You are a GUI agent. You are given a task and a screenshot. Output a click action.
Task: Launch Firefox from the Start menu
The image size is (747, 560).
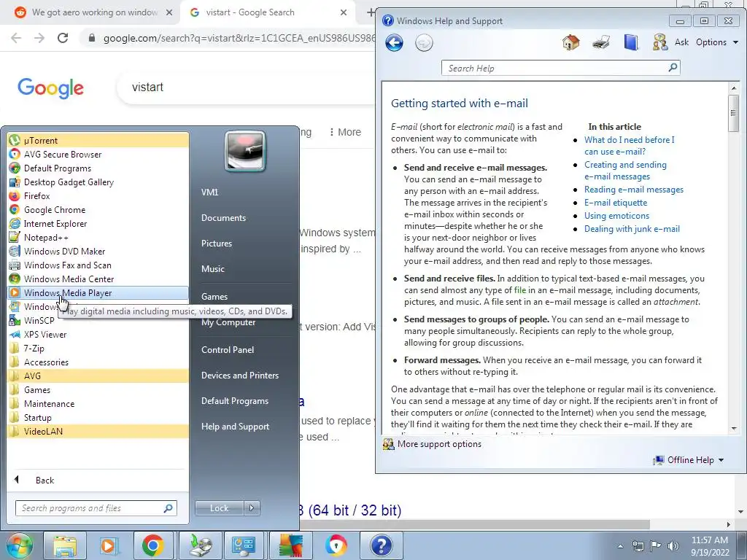(98, 195)
